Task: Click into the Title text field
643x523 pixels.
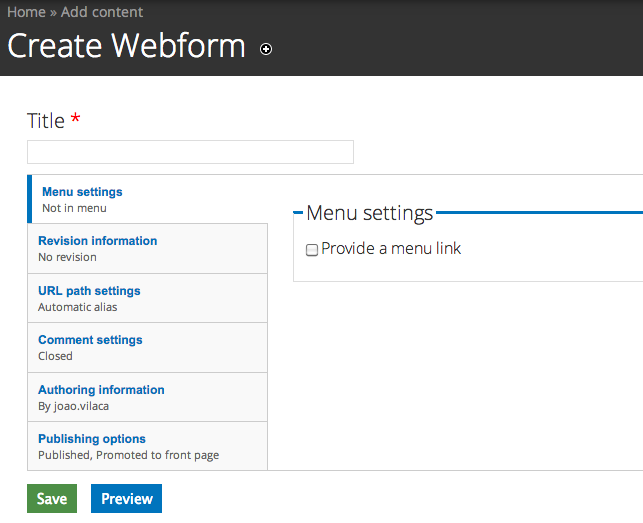Action: tap(190, 152)
